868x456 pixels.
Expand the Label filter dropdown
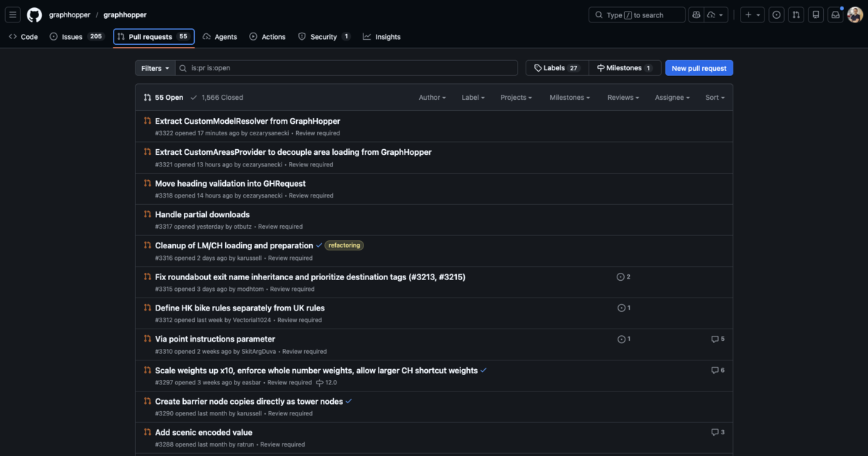[473, 98]
